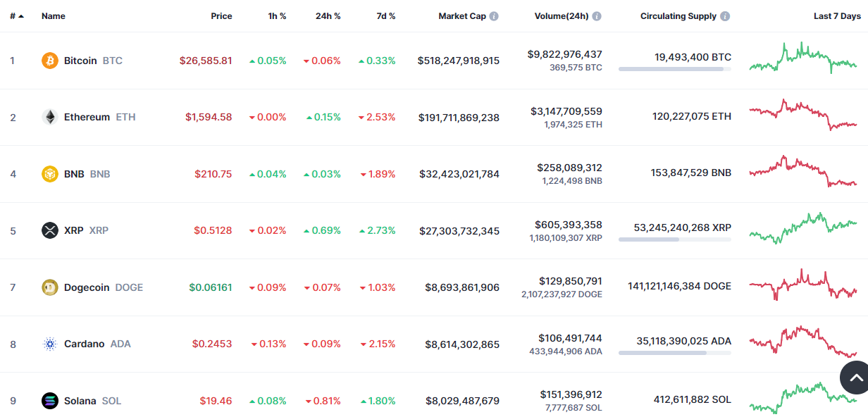The width and height of the screenshot is (868, 417).
Task: Open the Dogecoin name link
Action: pyautogui.click(x=87, y=287)
